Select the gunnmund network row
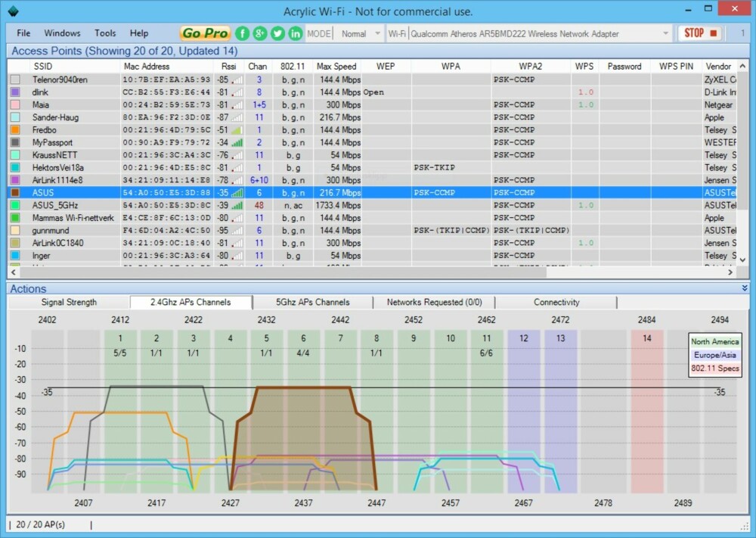 373,230
